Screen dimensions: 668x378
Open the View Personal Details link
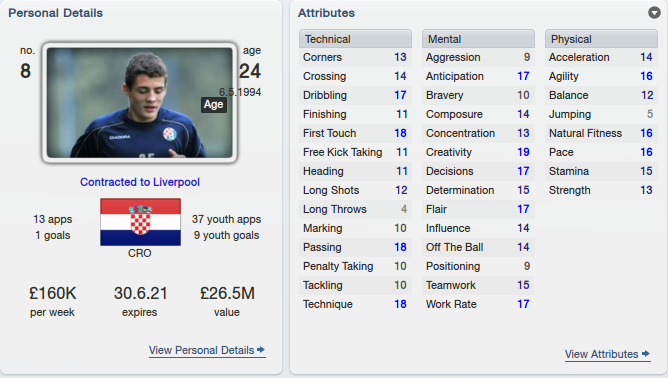[x=207, y=350]
